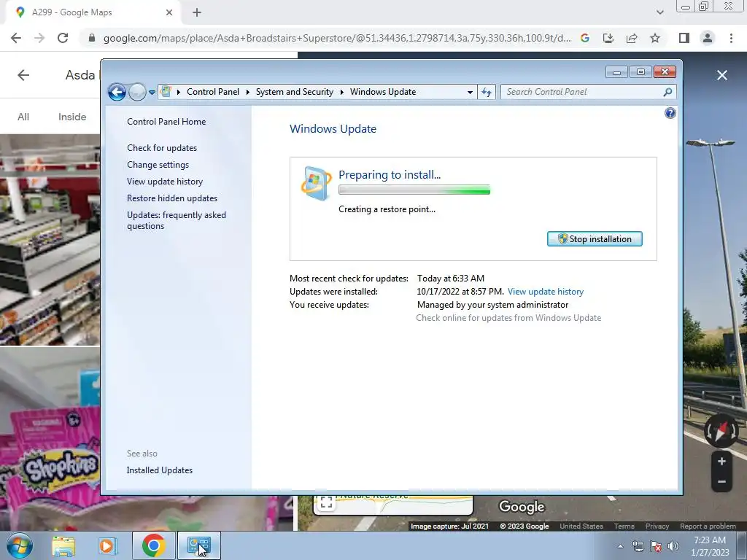This screenshot has width=747, height=560.
Task: Open recent pages dropdown next to nav arrows
Action: pyautogui.click(x=152, y=93)
